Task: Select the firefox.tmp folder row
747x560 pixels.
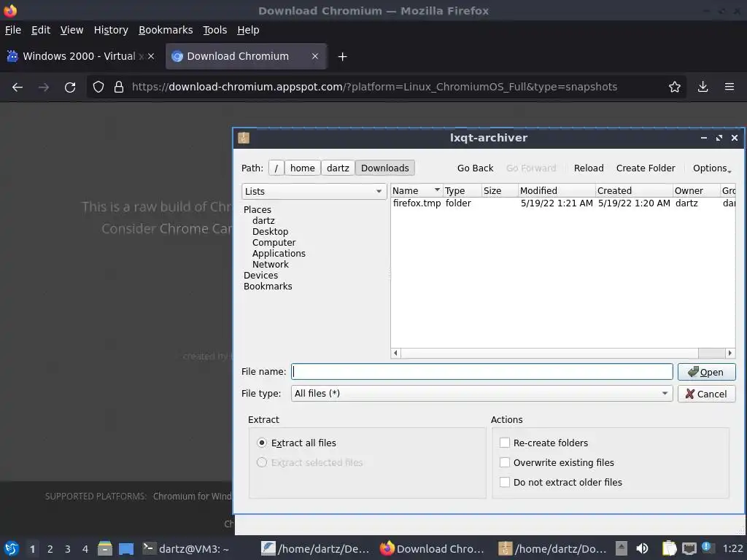Action: click(563, 203)
